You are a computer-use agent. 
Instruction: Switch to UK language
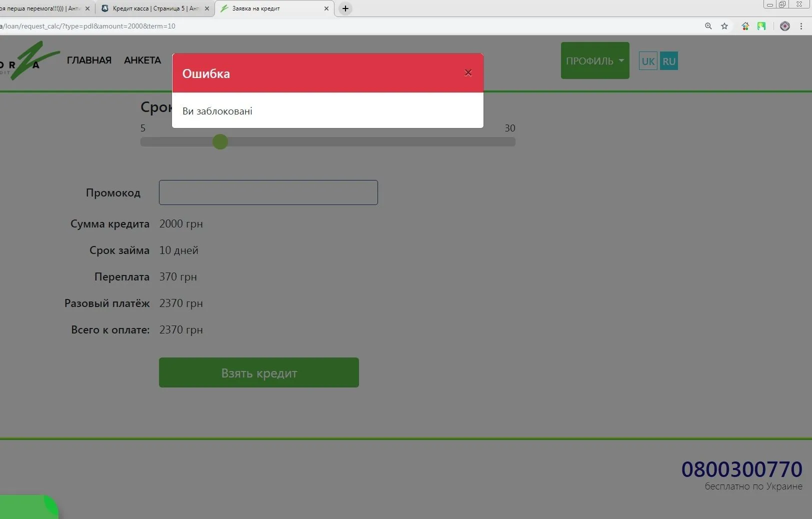(648, 61)
